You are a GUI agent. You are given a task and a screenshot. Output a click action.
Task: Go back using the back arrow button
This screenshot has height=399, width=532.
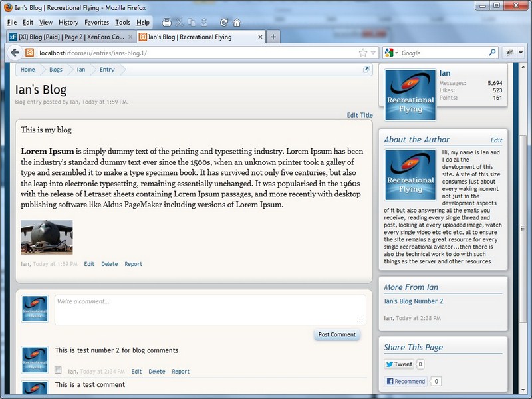pyautogui.click(x=15, y=53)
